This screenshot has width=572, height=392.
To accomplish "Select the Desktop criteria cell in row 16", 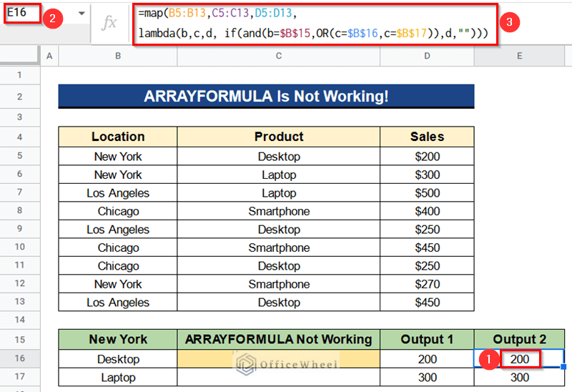I will click(x=118, y=359).
